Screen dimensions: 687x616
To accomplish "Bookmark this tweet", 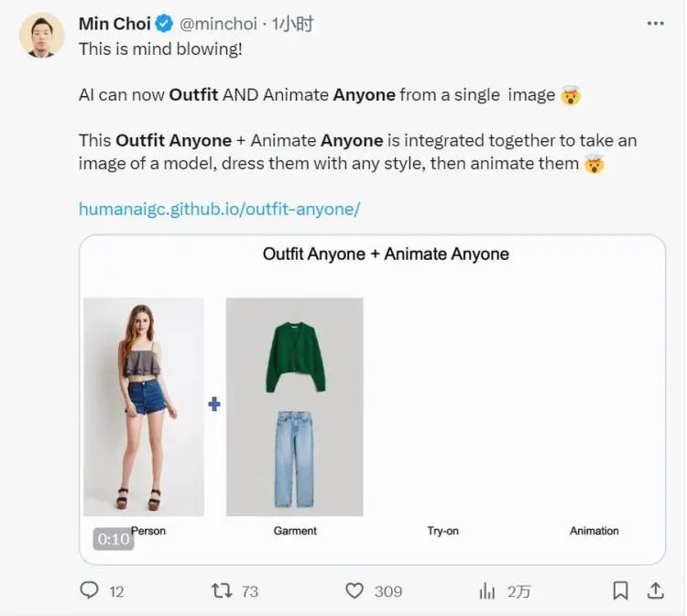I will click(x=620, y=591).
